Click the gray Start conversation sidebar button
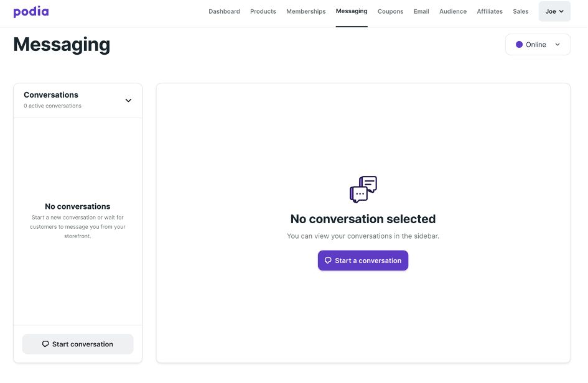The height and width of the screenshot is (383, 588). (78, 344)
